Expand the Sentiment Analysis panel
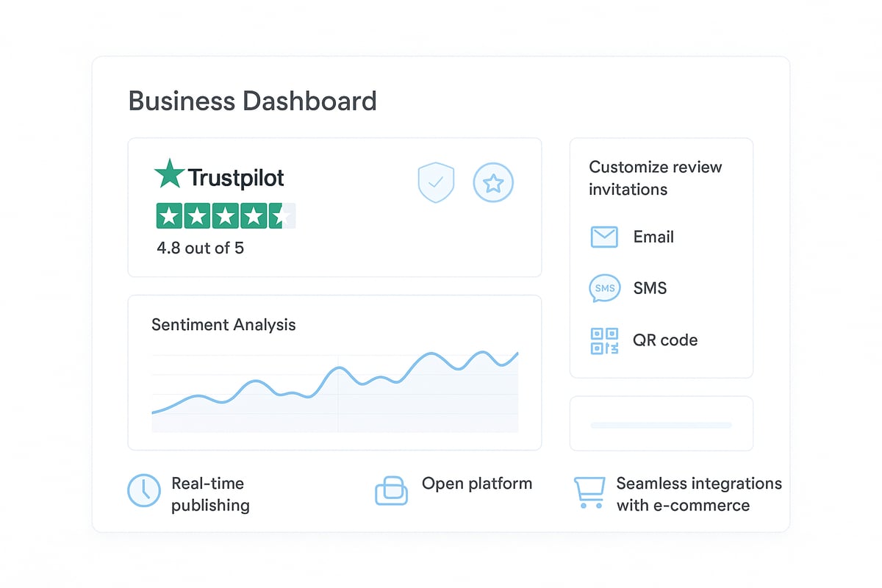Image resolution: width=882 pixels, height=588 pixels. tap(334, 372)
